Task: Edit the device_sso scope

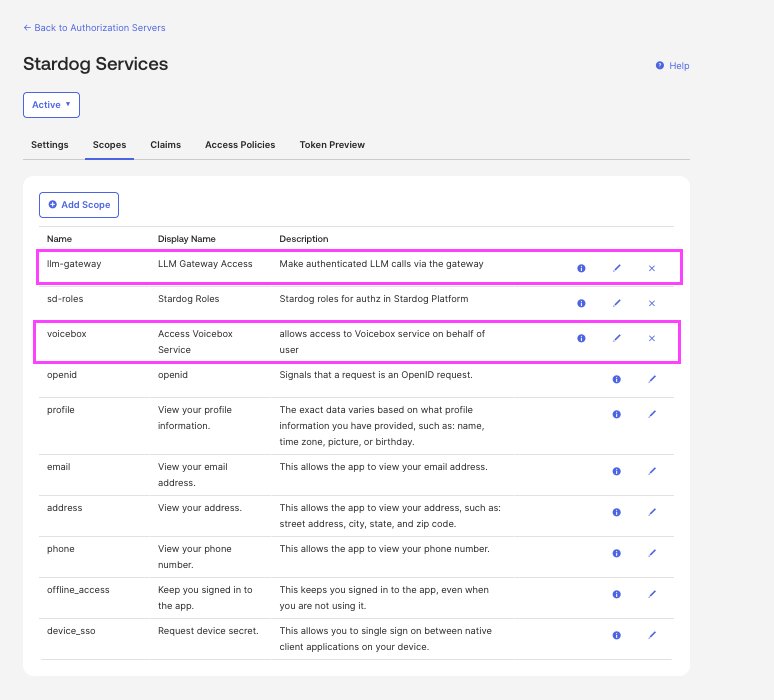Action: (x=652, y=635)
